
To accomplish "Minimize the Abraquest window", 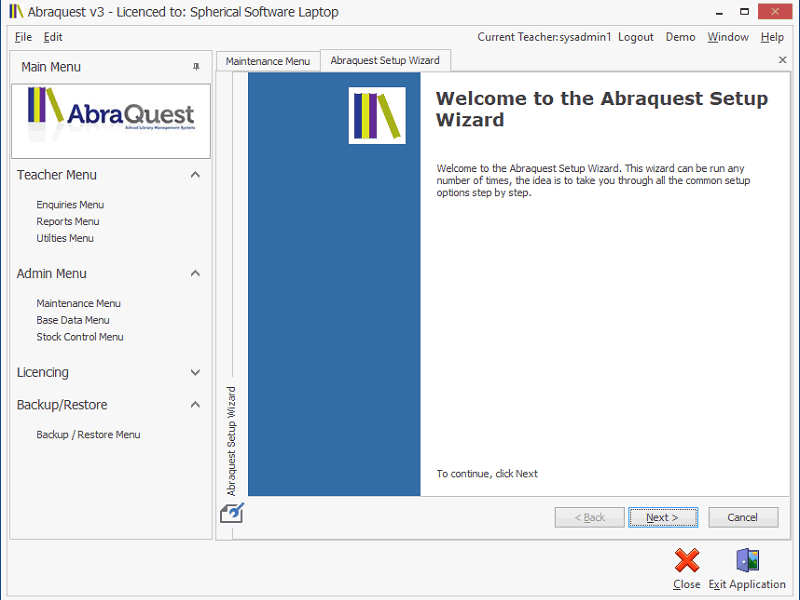I will click(719, 12).
